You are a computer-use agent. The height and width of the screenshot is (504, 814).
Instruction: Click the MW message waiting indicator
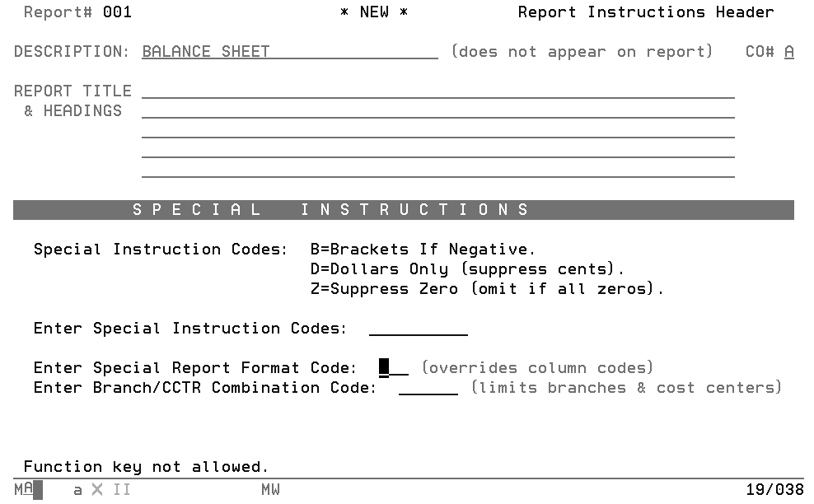(x=270, y=489)
